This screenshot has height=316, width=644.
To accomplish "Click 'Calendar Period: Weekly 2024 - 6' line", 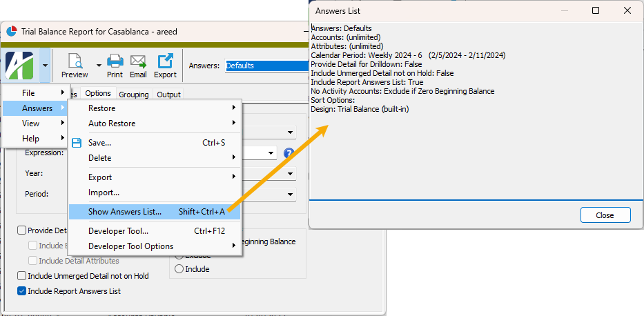I will click(x=408, y=55).
